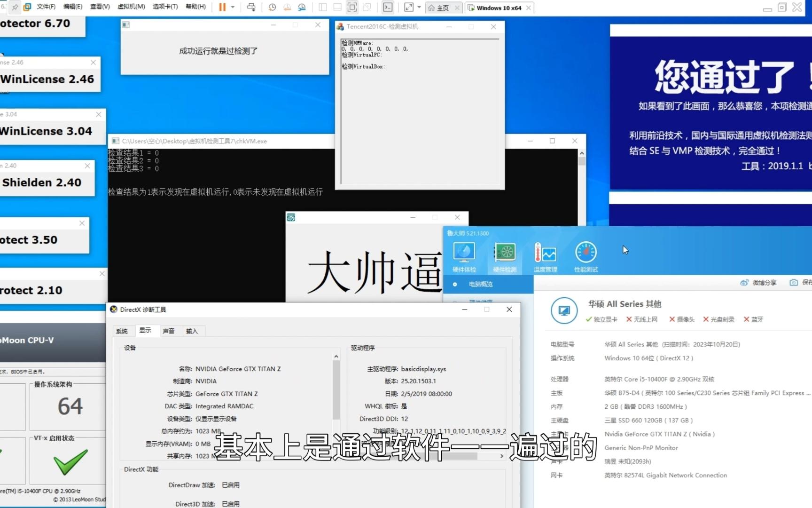812x508 pixels.
Task: Take a snapshot with the clock icon
Action: (x=272, y=7)
